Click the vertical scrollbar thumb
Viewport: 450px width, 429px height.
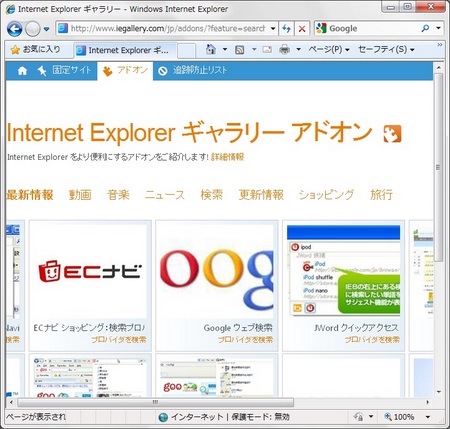point(439,167)
